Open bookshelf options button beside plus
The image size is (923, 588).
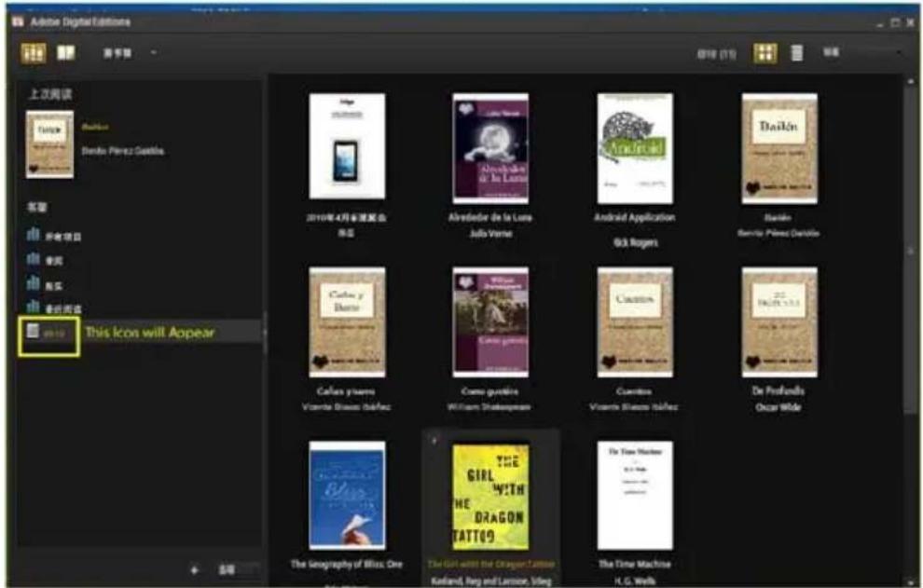(227, 569)
